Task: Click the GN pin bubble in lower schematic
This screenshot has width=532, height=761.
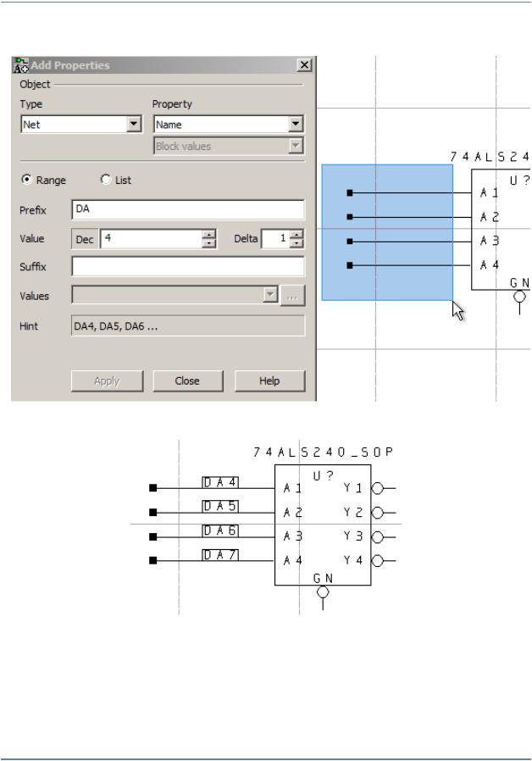Action: [323, 592]
